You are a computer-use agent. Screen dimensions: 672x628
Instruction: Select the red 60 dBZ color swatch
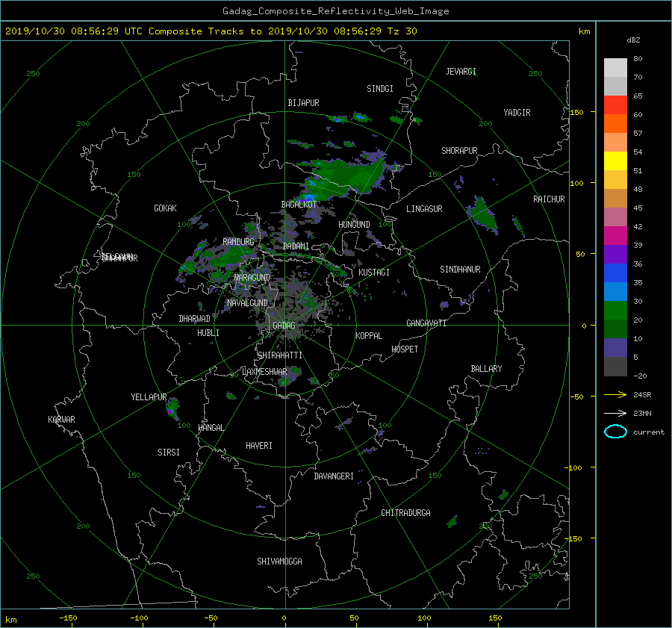[615, 105]
